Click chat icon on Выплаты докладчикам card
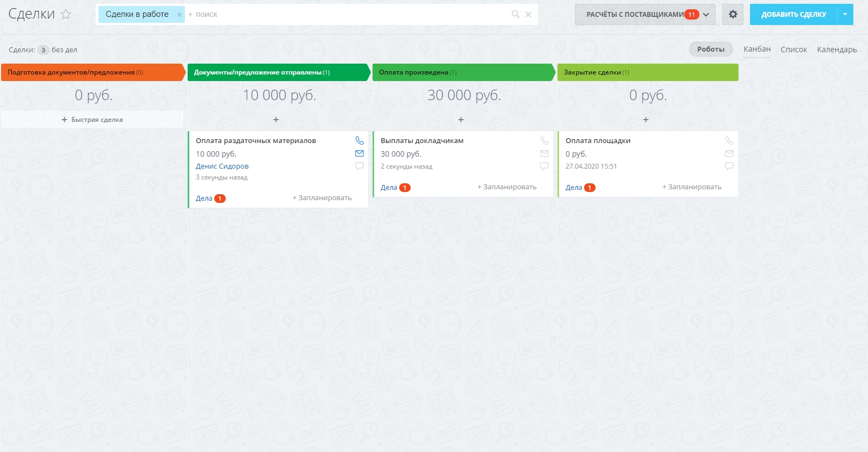This screenshot has height=452, width=868. (544, 166)
